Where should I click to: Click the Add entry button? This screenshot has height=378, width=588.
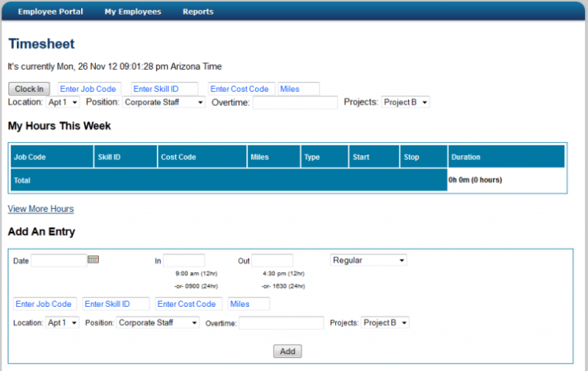click(x=287, y=352)
